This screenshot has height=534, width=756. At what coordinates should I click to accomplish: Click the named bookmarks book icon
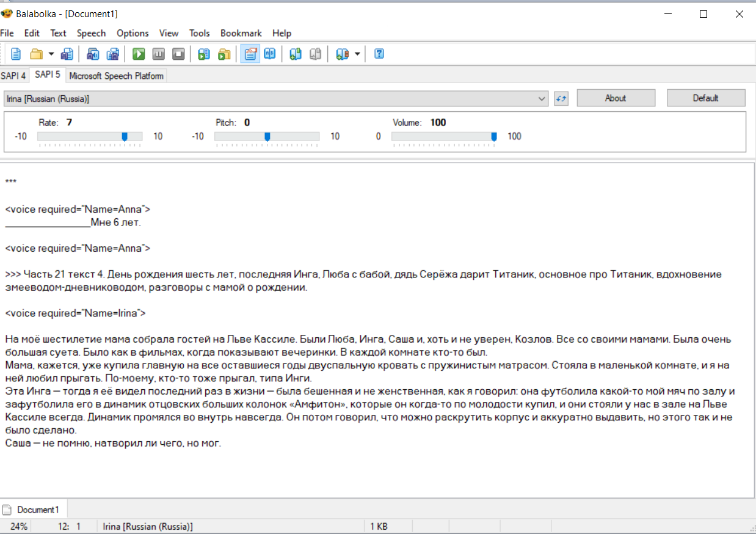341,54
